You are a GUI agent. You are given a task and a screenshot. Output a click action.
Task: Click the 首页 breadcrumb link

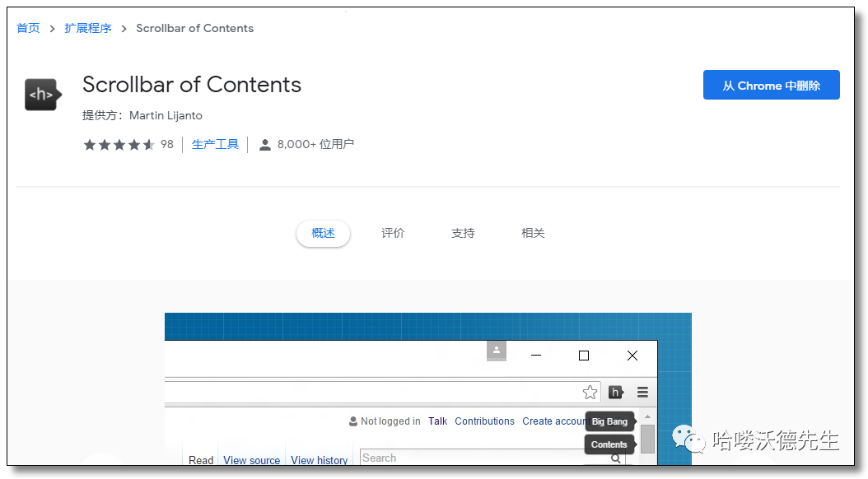[28, 28]
